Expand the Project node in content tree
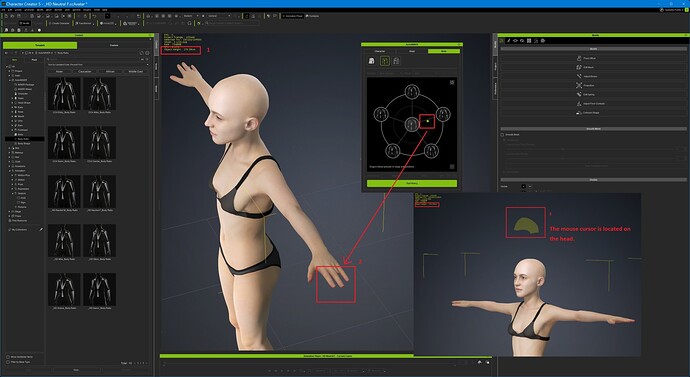Screen dimensions: 690x377 point(10,71)
